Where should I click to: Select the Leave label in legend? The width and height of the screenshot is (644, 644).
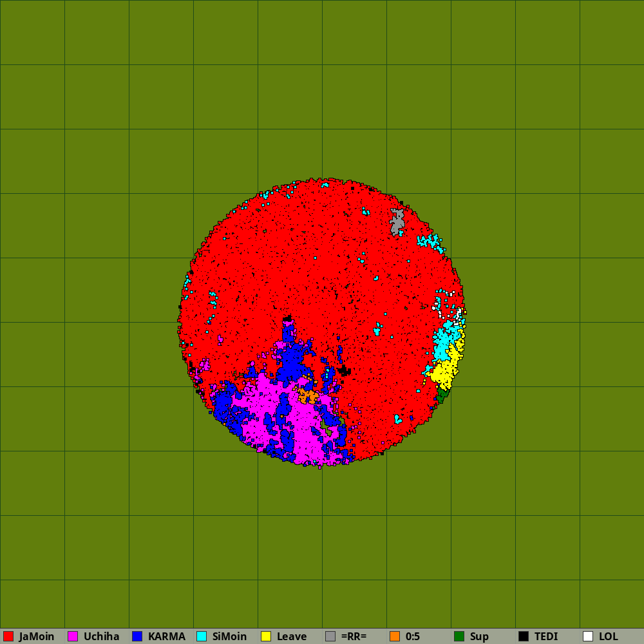coord(292,636)
